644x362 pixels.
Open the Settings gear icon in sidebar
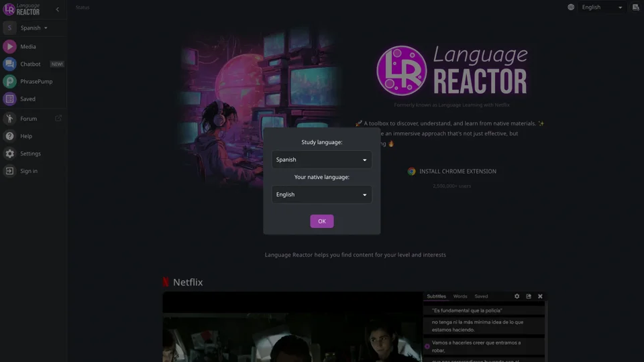point(9,154)
